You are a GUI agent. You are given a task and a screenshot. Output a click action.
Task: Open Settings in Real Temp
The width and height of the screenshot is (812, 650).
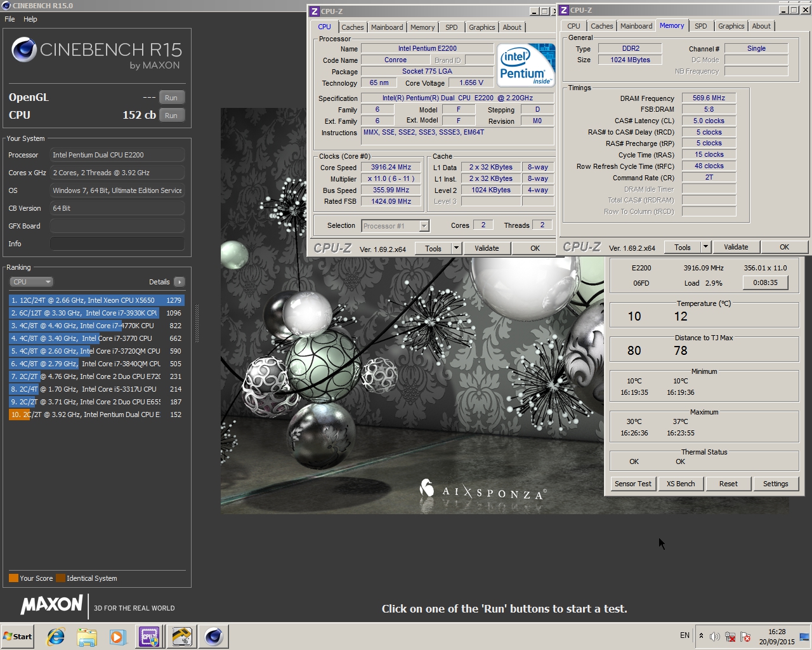[x=775, y=484]
